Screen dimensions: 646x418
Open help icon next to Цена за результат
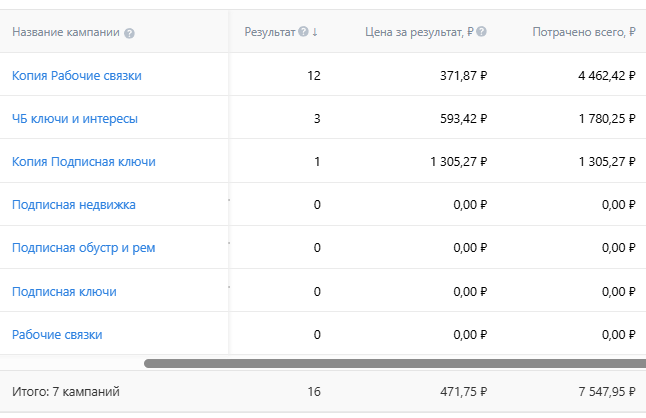(482, 32)
